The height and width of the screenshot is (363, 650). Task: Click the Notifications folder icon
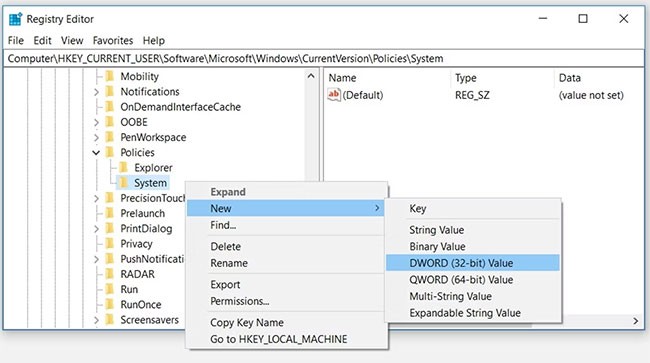tap(110, 92)
